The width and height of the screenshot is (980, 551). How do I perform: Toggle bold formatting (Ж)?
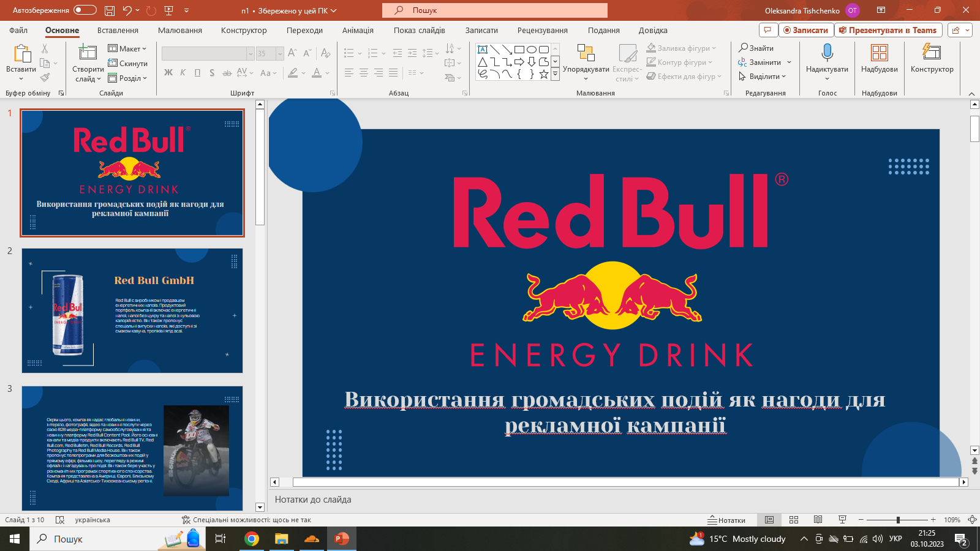pyautogui.click(x=168, y=73)
